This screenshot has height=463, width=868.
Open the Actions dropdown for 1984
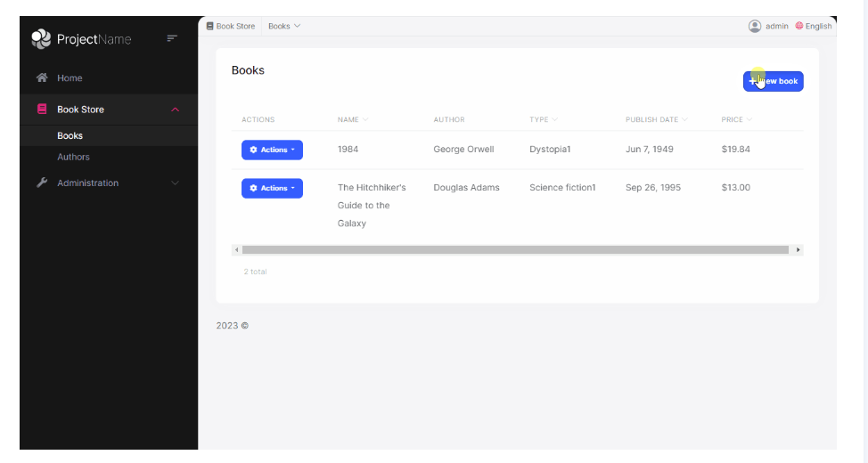tap(272, 150)
